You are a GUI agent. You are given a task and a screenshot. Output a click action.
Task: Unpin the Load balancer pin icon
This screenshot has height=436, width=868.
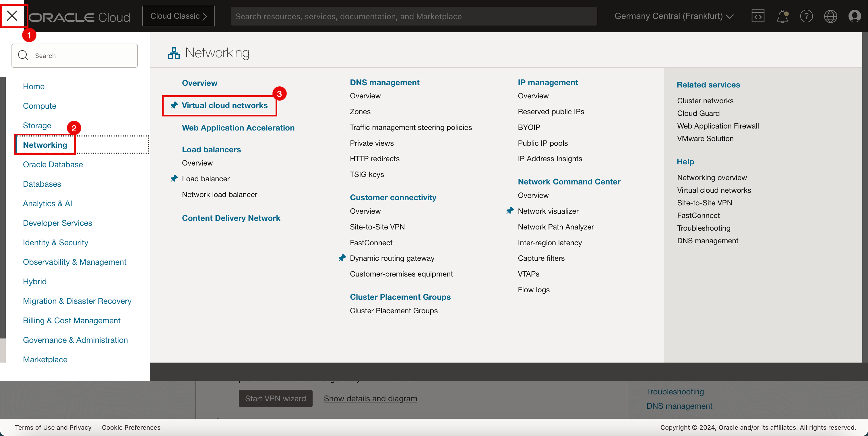(x=174, y=178)
